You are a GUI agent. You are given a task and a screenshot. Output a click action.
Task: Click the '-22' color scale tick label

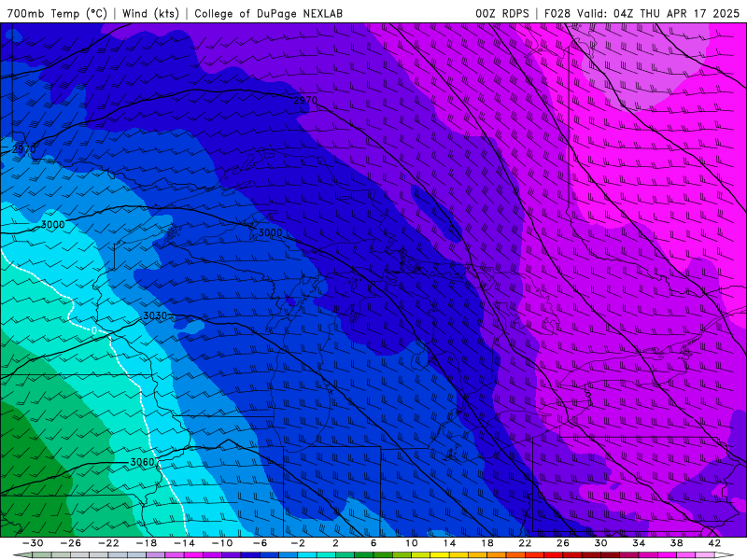pos(108,543)
